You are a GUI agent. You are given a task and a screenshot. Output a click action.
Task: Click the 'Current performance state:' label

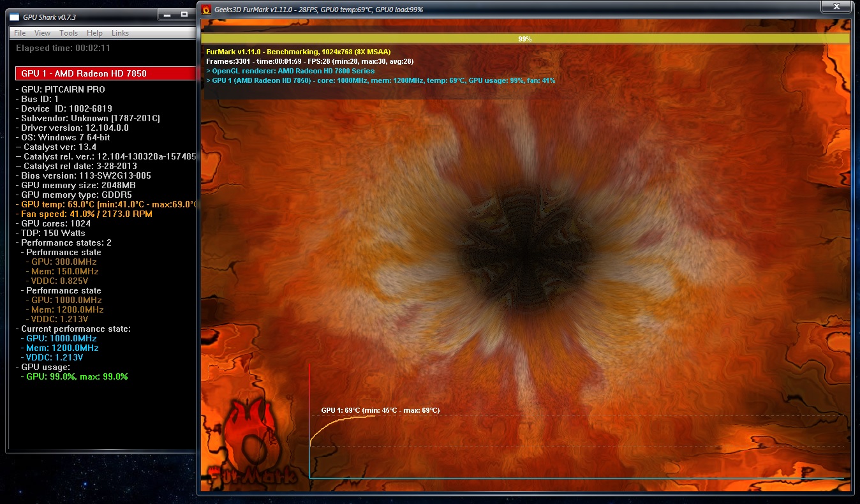tap(73, 329)
